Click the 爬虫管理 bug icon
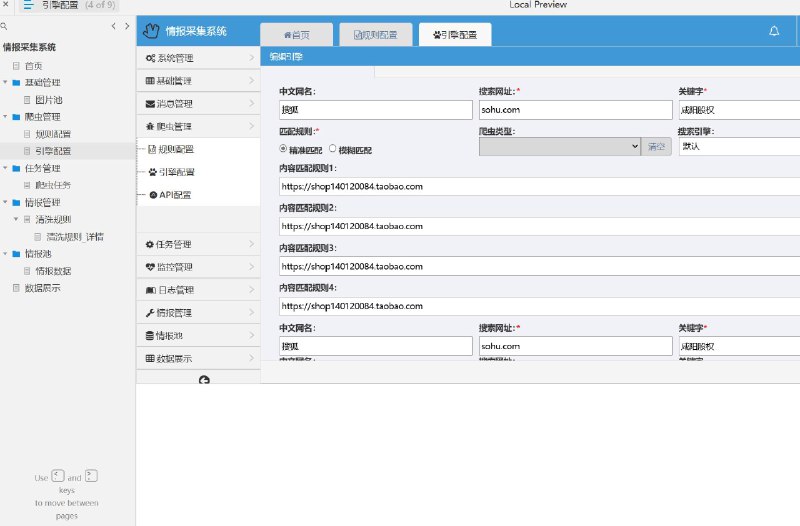800x526 pixels. pyautogui.click(x=150, y=126)
